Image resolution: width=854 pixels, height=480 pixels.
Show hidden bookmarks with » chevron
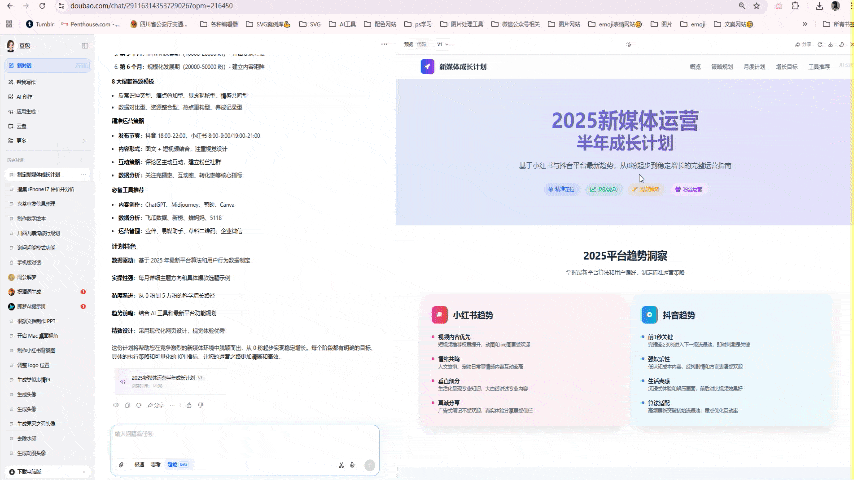pyautogui.click(x=805, y=24)
